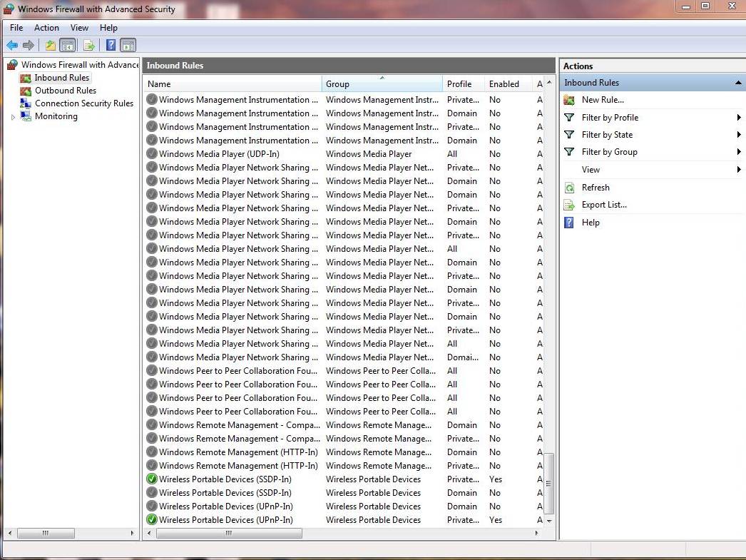Click the Refresh icon in Actions pane
The image size is (746, 560).
pyautogui.click(x=569, y=188)
